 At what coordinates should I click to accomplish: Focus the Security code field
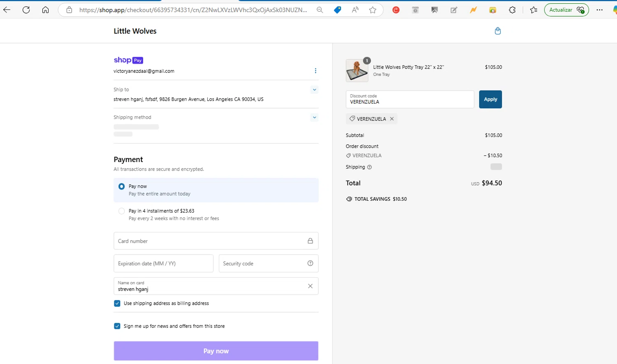(269, 263)
